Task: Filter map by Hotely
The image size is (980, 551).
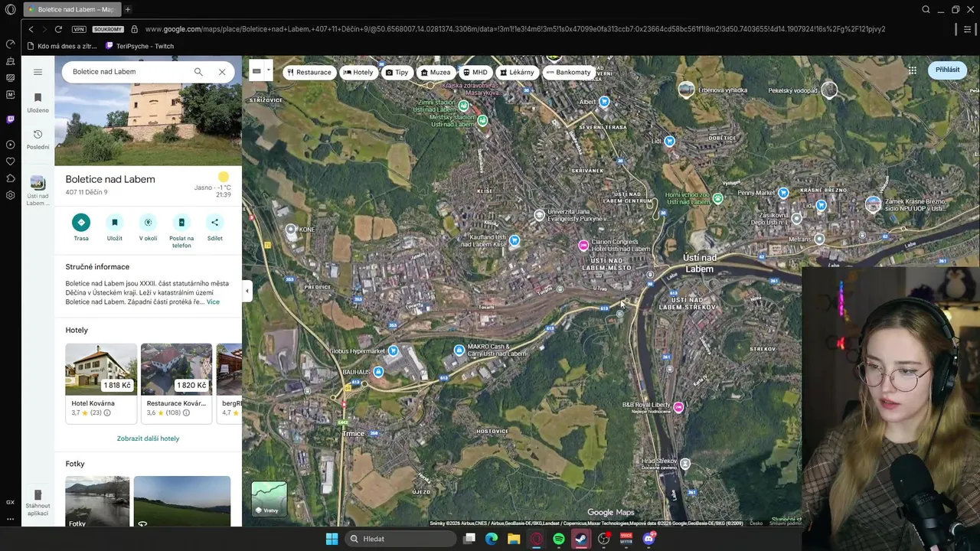Action: point(358,72)
